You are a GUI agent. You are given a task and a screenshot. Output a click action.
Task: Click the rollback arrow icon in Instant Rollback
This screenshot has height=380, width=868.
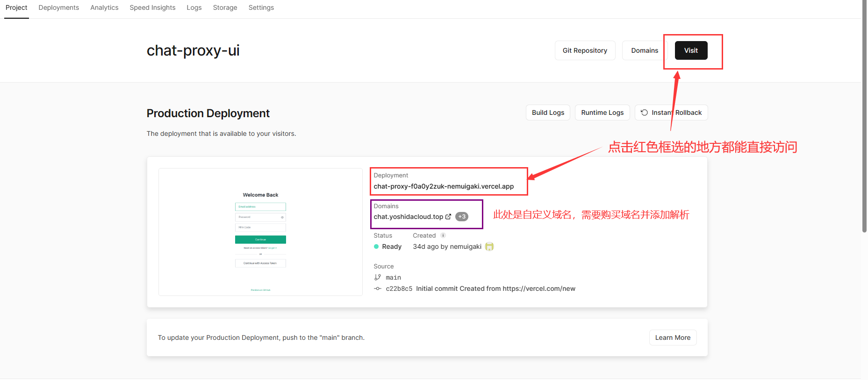coord(644,113)
